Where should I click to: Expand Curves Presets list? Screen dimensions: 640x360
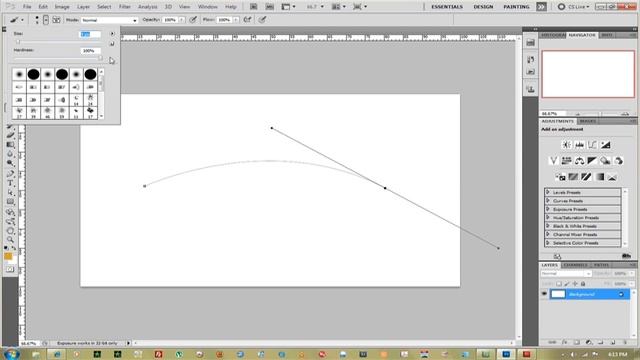[x=548, y=201]
